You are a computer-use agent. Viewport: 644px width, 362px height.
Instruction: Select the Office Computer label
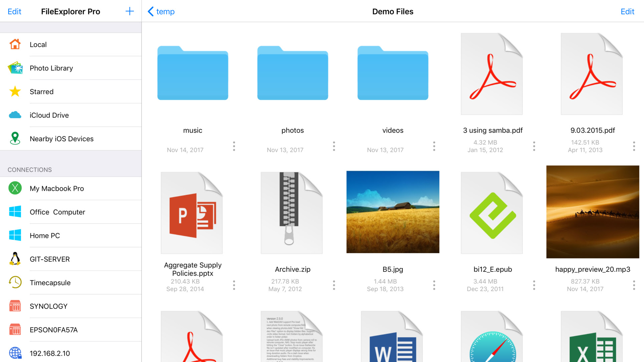point(57,212)
